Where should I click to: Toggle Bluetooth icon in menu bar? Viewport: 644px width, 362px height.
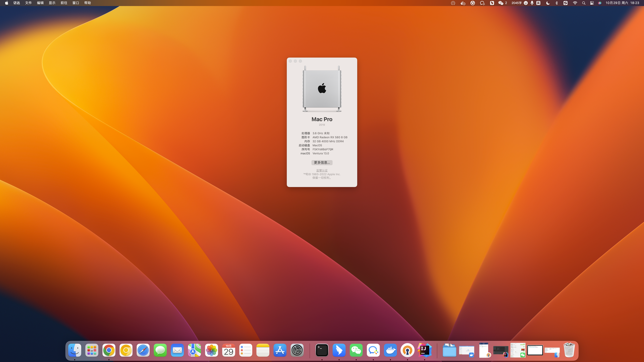pyautogui.click(x=557, y=3)
